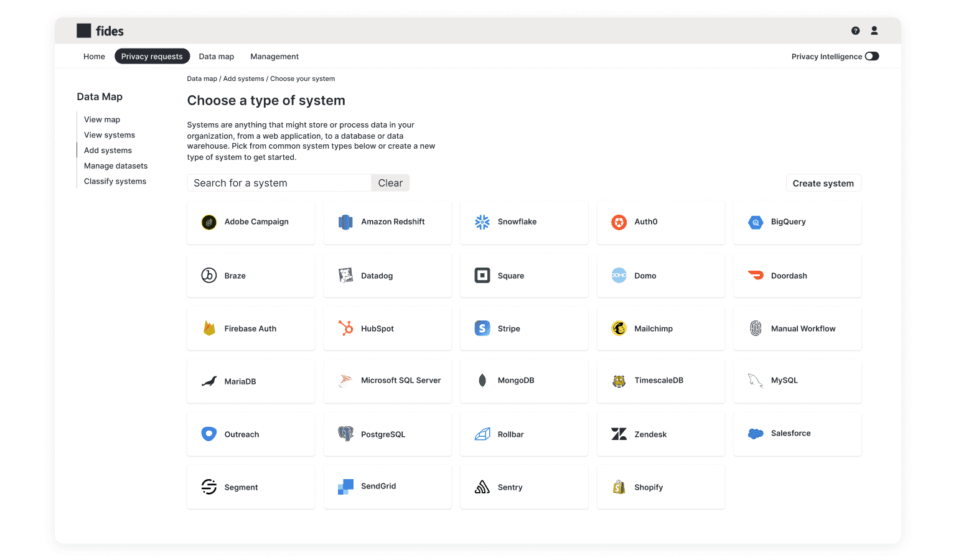Click the Add systems breadcrumb link
The image size is (956, 560).
244,79
